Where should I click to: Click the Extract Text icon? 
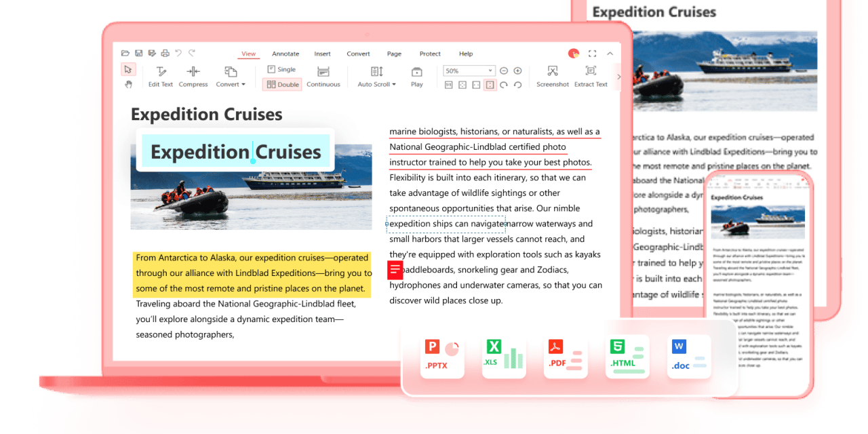591,76
